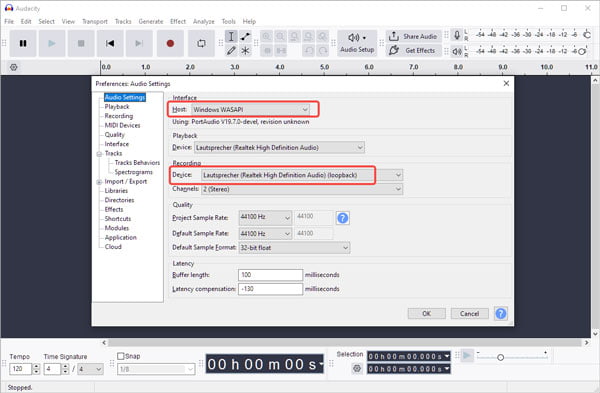600x393 pixels.
Task: Open the Tracks menu
Action: point(123,21)
